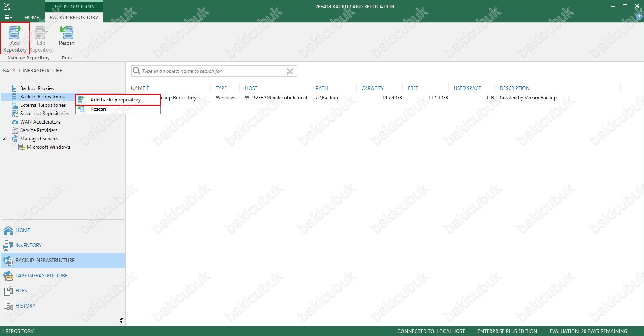The height and width of the screenshot is (336, 644).
Task: Select the BACKUP INFRASTRUCTURE navigation button
Action: 63,261
